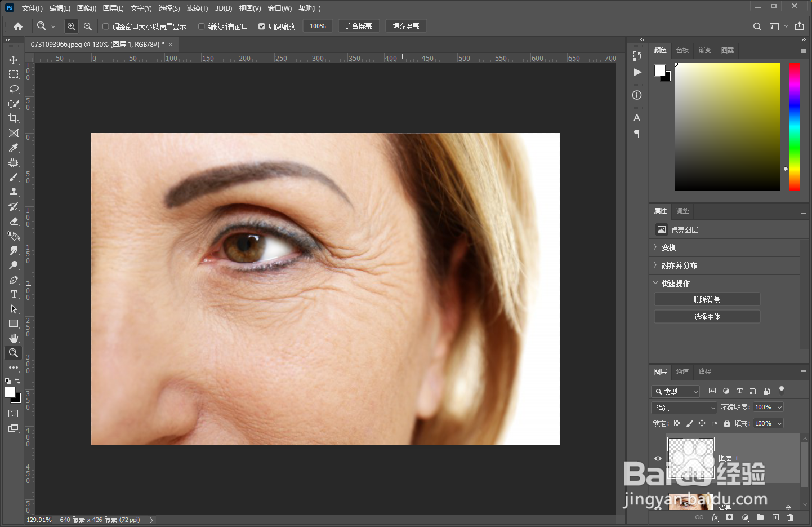Select the Path Selection tool
This screenshot has width=812, height=527.
pyautogui.click(x=14, y=309)
